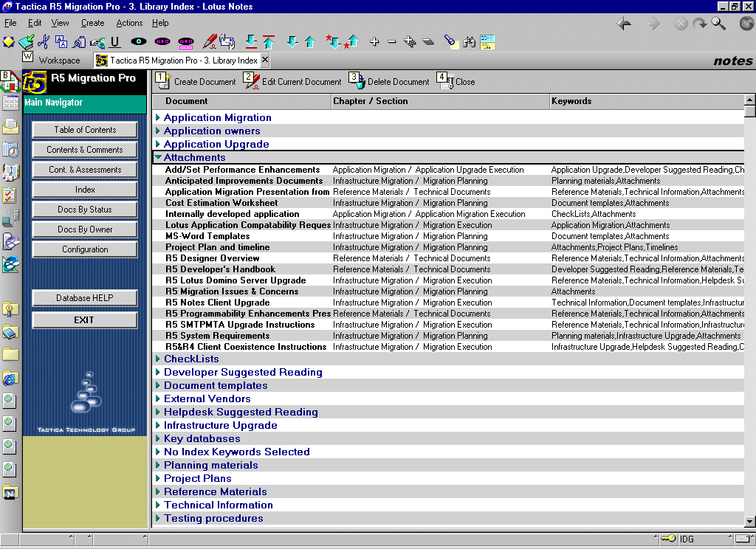Select the Cost Estimation Worksheet document row

tap(447, 203)
